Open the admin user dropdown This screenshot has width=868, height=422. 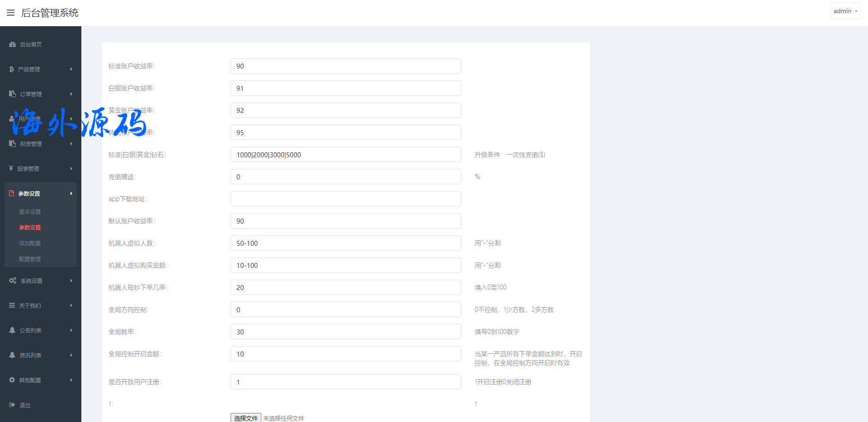[845, 11]
